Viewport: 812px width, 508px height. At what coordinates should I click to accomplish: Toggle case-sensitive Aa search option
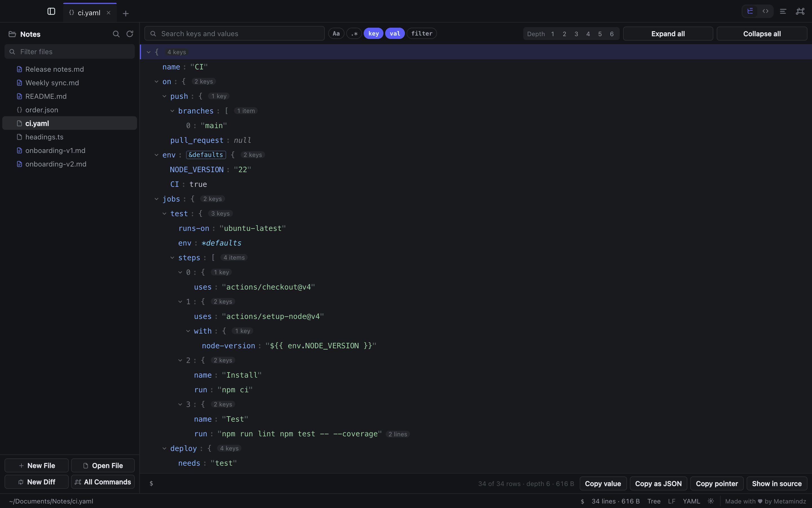click(336, 34)
